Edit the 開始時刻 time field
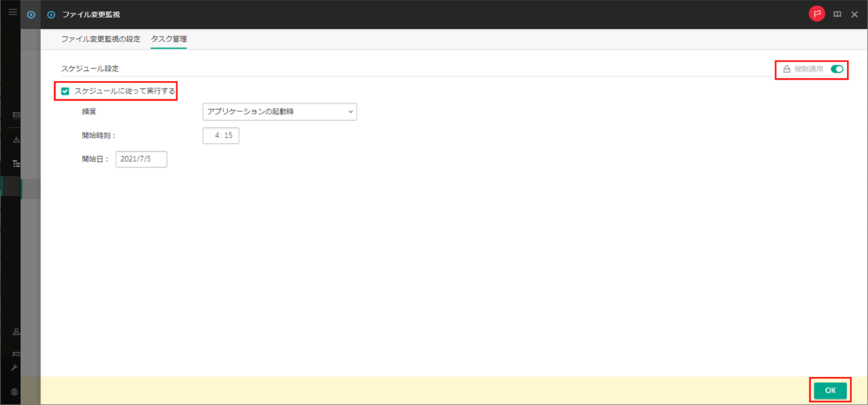Image resolution: width=868 pixels, height=405 pixels. 221,135
